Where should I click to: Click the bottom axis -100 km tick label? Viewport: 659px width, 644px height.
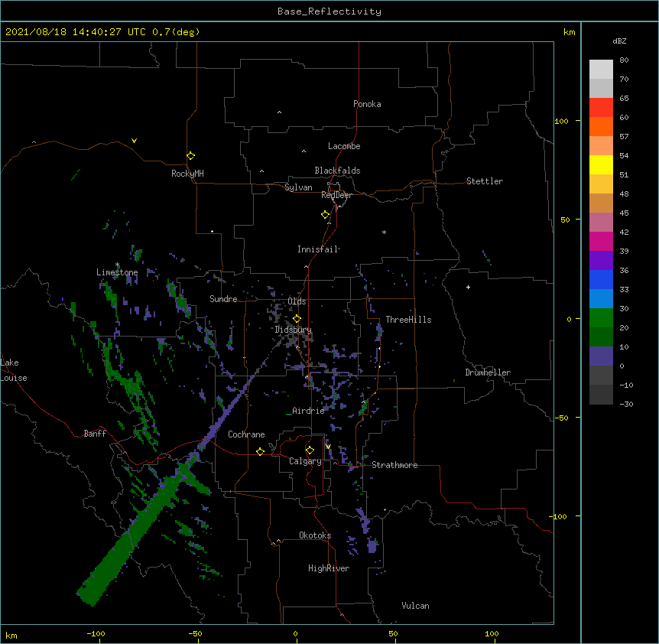coord(96,633)
